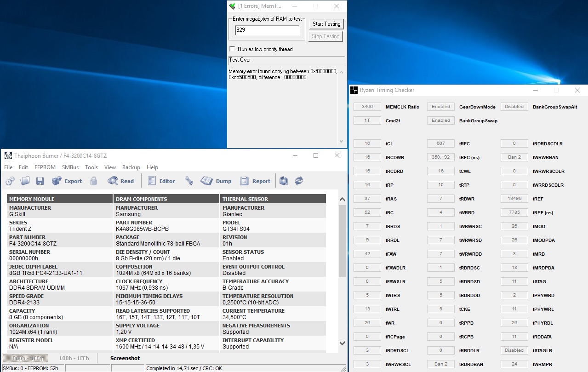This screenshot has height=372, width=588.
Task: Click scroll up arrow in Thaiphoon report
Action: [342, 199]
